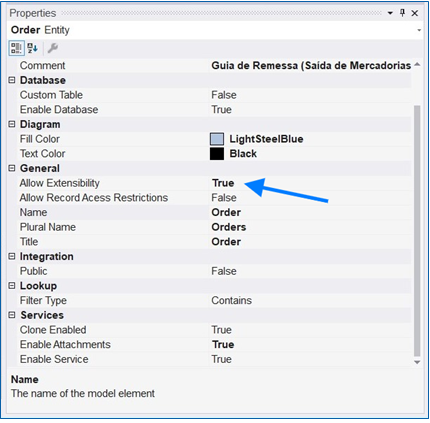
Task: Select the Allow Record Acess Restrictions label
Action: [94, 198]
